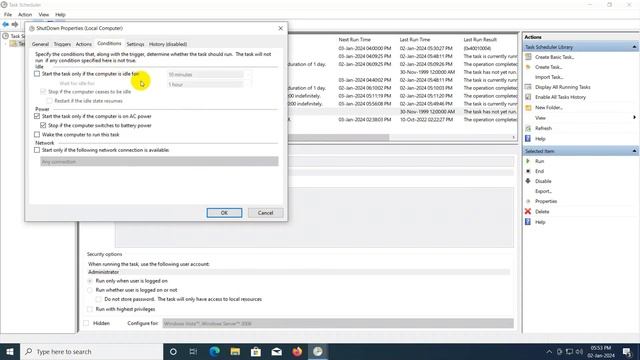Open File Explorer from taskbar
This screenshot has height=360, width=640.
point(235,351)
